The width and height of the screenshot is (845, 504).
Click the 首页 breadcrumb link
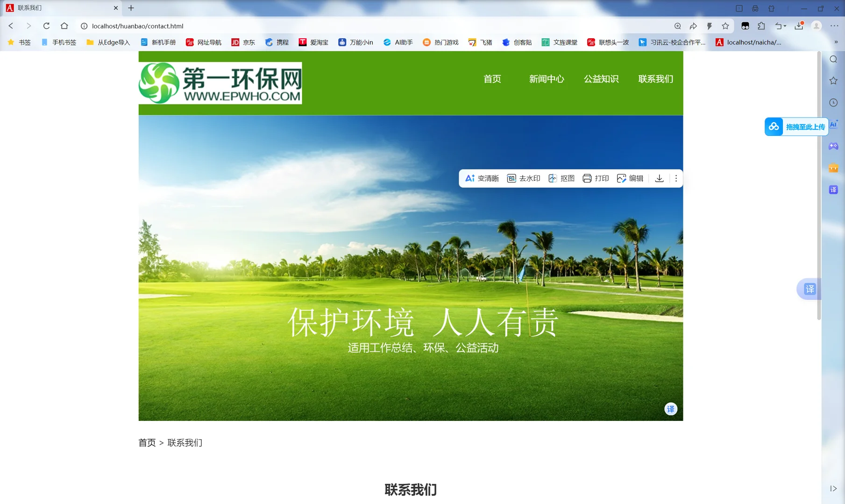pyautogui.click(x=147, y=442)
